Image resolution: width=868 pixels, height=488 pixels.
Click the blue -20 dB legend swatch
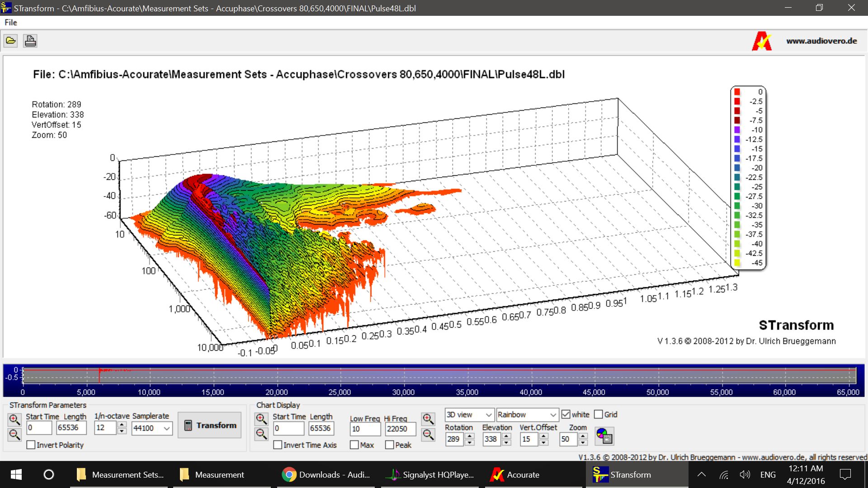point(737,168)
